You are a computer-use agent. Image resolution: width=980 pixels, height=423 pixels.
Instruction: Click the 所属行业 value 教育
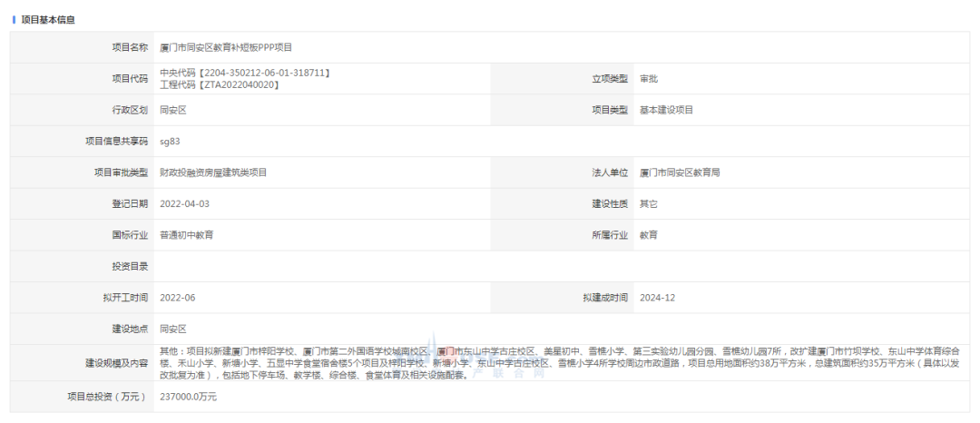[x=648, y=235]
